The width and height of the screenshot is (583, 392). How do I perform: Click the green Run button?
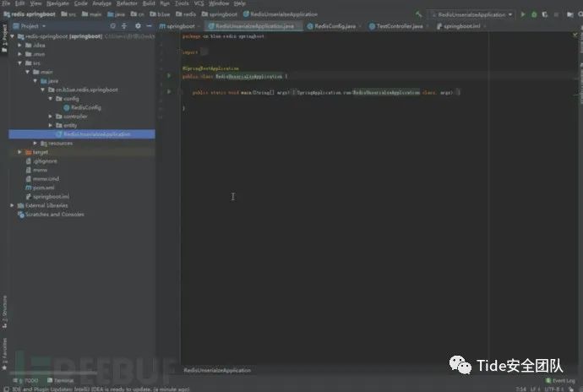[x=523, y=14]
